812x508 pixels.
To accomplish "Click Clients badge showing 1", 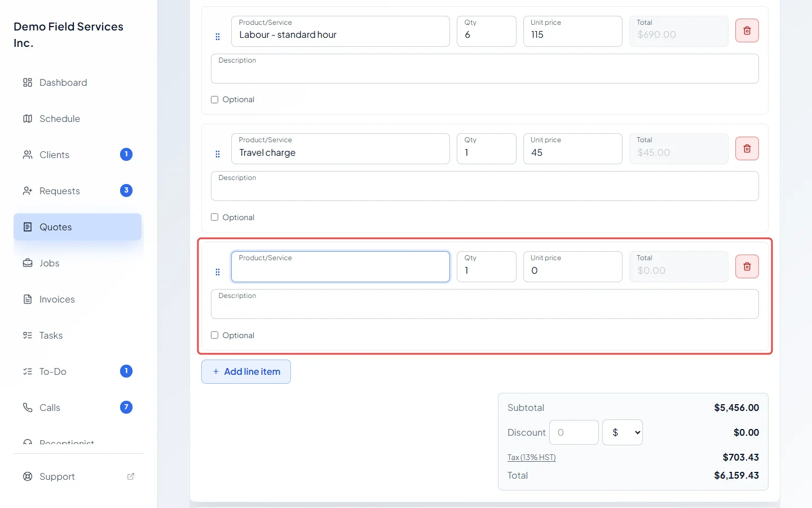I will coord(126,154).
